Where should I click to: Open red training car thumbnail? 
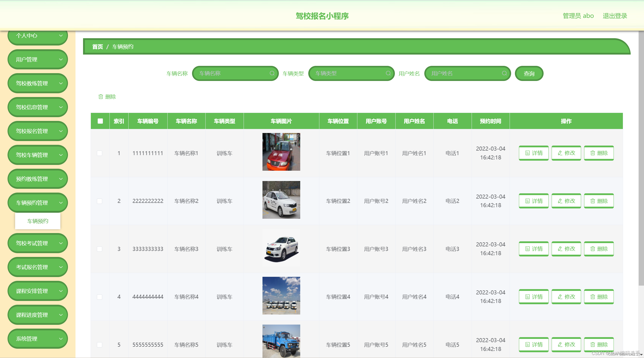pyautogui.click(x=281, y=152)
